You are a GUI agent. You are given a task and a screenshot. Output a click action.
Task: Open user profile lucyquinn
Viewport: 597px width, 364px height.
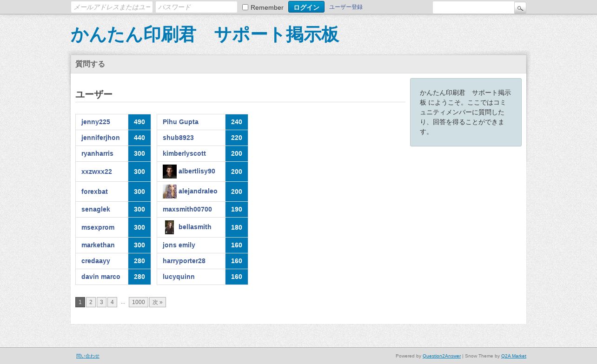(179, 277)
